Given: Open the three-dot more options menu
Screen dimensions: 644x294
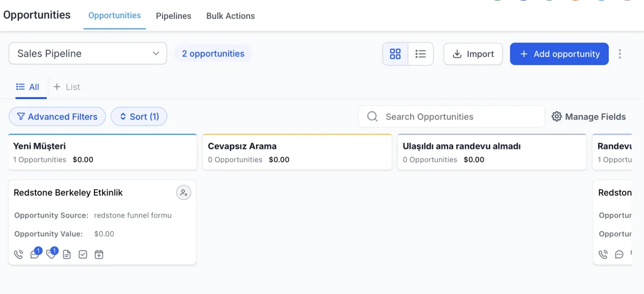Looking at the screenshot, I should pyautogui.click(x=620, y=54).
